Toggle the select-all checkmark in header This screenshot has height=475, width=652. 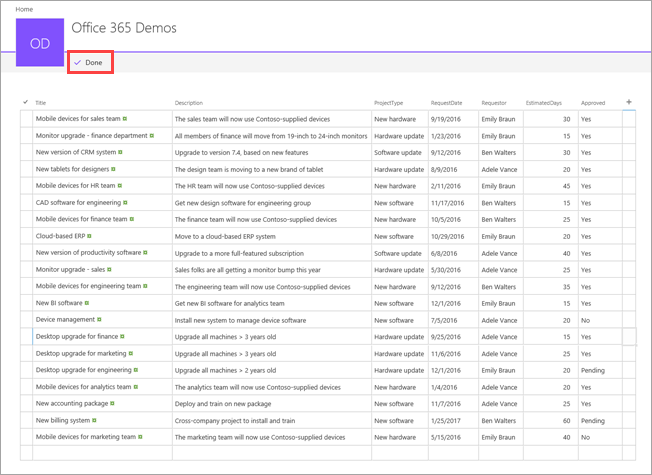[26, 102]
